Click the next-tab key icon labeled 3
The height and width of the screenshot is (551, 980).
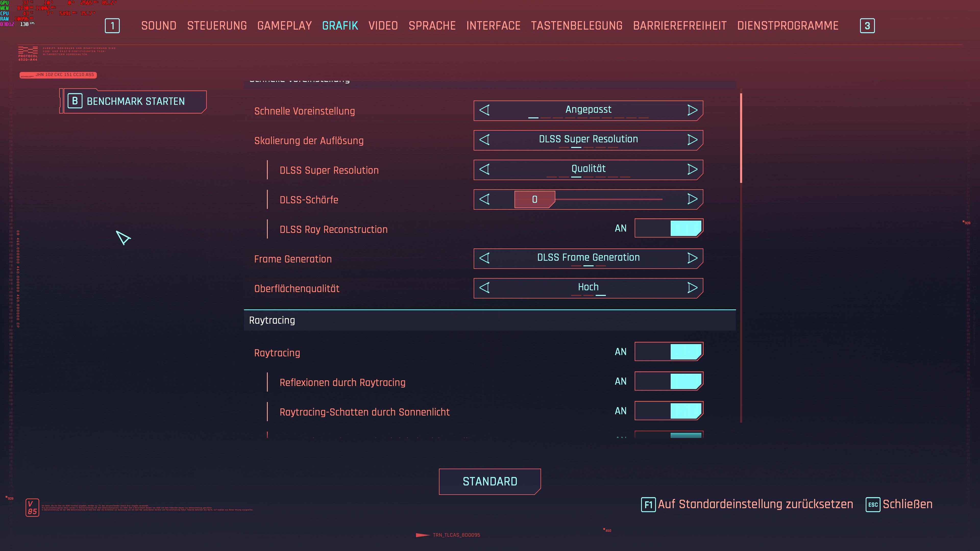pyautogui.click(x=867, y=26)
